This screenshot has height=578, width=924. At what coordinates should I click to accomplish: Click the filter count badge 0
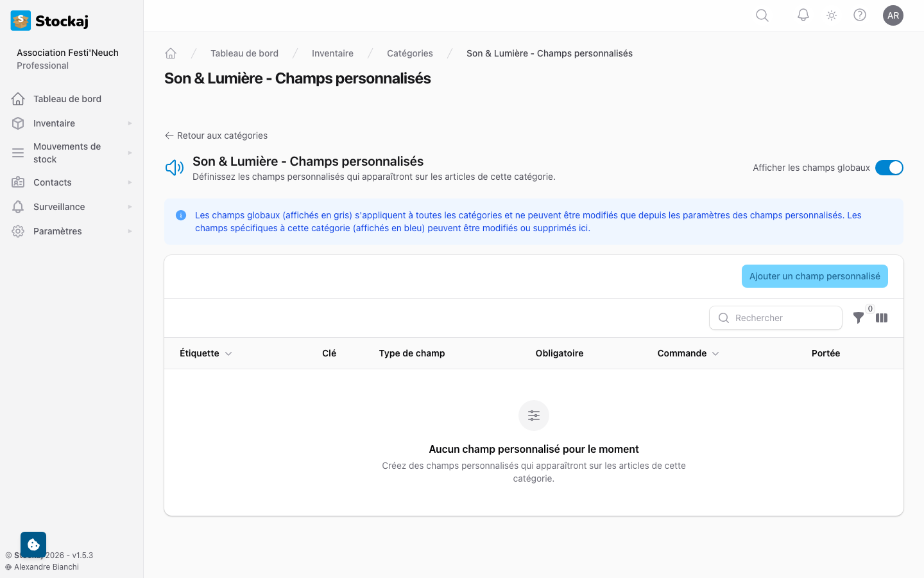(870, 309)
